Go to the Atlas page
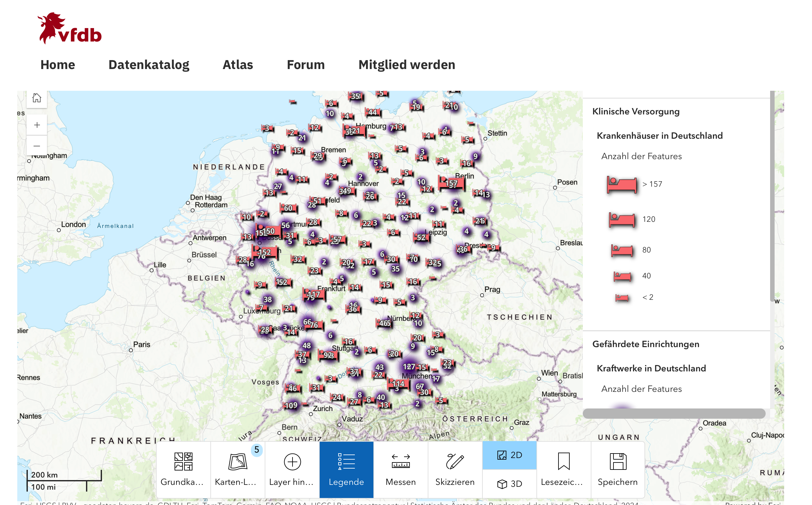The width and height of the screenshot is (812, 505). click(238, 65)
